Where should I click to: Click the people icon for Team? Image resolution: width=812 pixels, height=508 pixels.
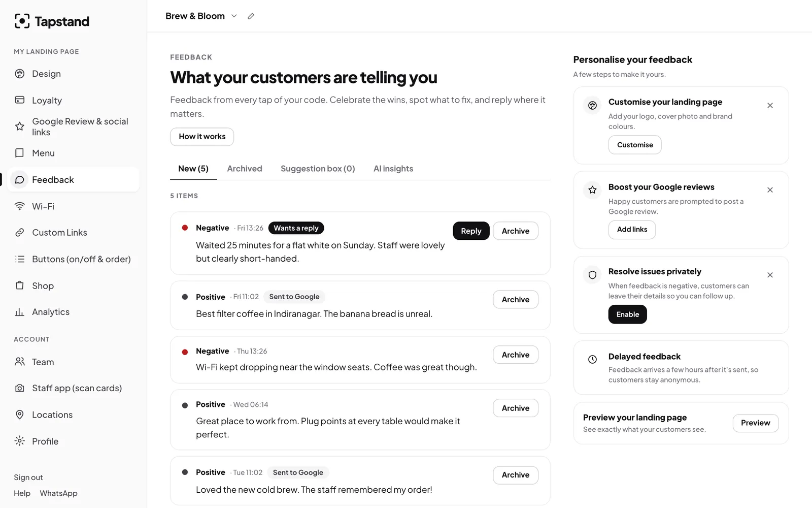point(20,362)
